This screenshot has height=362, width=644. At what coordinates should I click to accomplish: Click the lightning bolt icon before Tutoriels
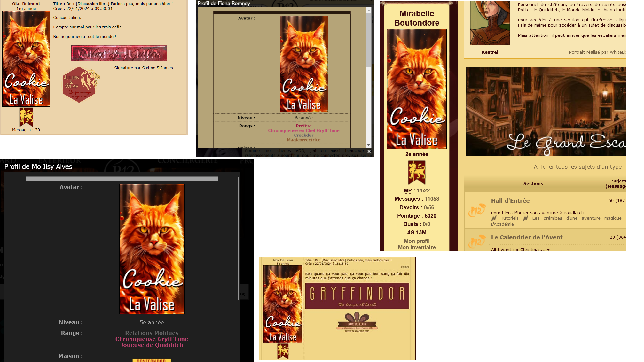494,218
